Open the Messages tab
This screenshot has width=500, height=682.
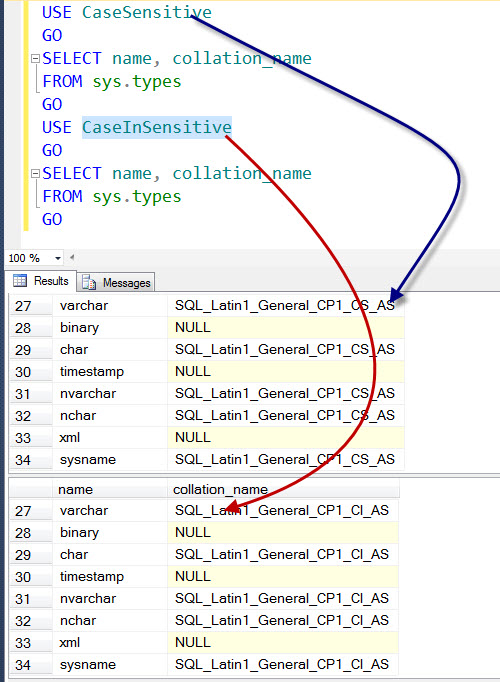(x=116, y=282)
